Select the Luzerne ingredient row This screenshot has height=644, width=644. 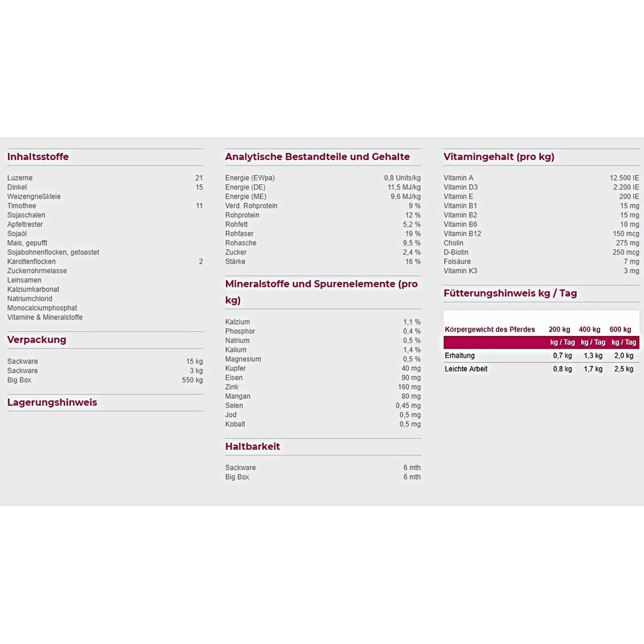[105, 178]
